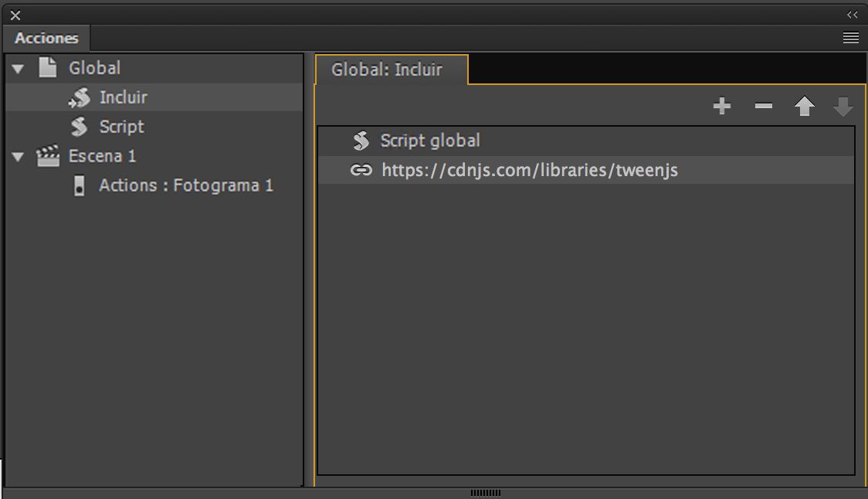Click the bottom panel resize grip

486,493
